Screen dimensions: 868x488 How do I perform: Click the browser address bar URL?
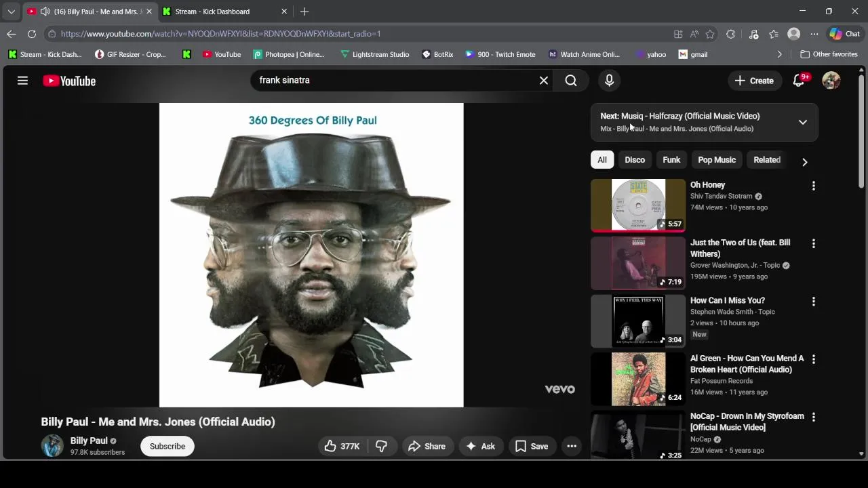220,34
